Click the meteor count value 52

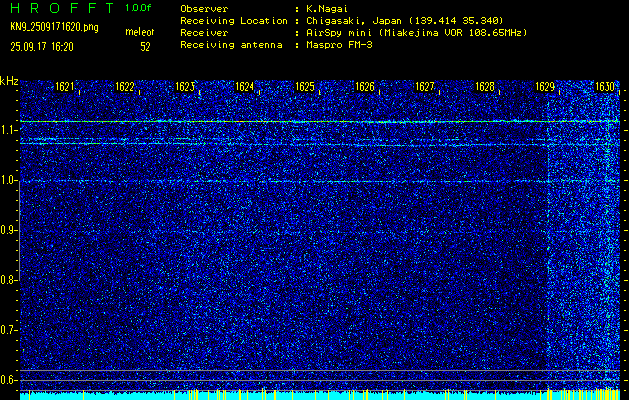tap(145, 47)
